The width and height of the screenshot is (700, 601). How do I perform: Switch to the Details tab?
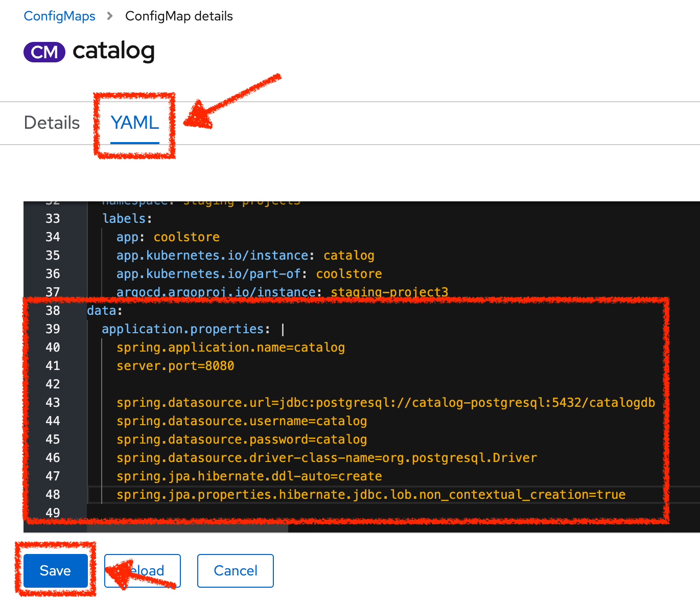pos(51,123)
